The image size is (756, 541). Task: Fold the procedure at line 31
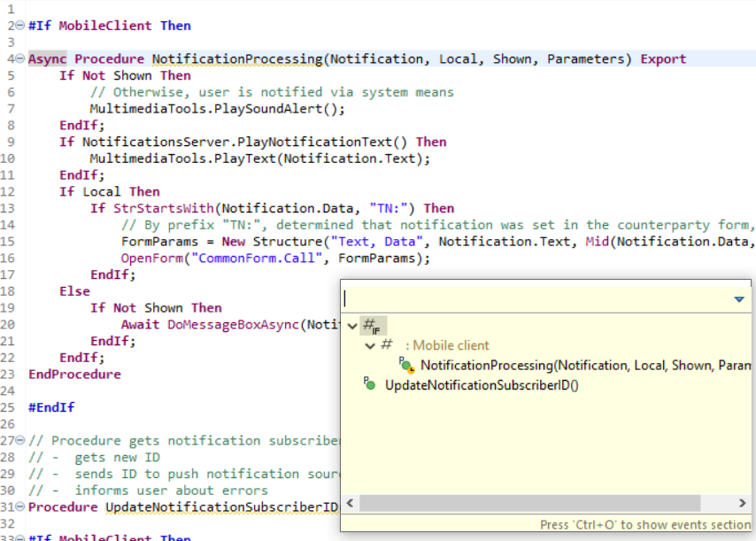click(x=23, y=506)
